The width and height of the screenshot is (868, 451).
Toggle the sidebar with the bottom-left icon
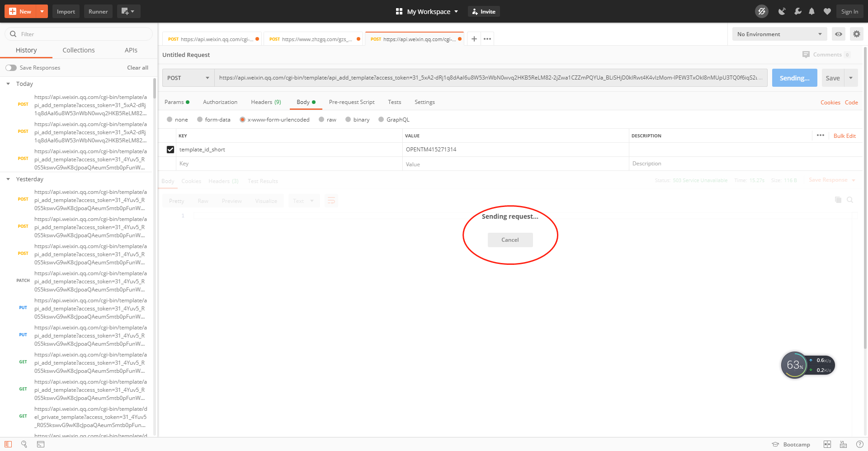coord(8,444)
